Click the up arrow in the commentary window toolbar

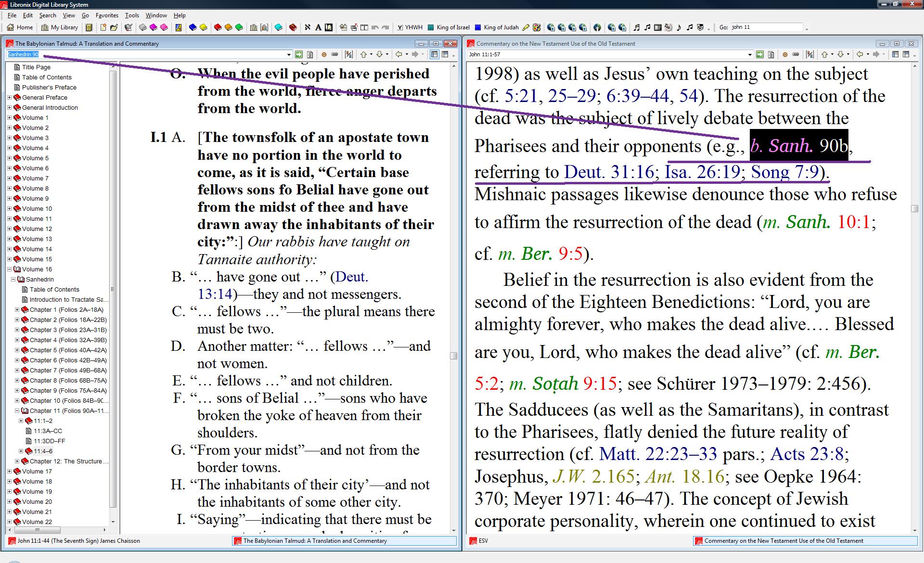coord(824,54)
